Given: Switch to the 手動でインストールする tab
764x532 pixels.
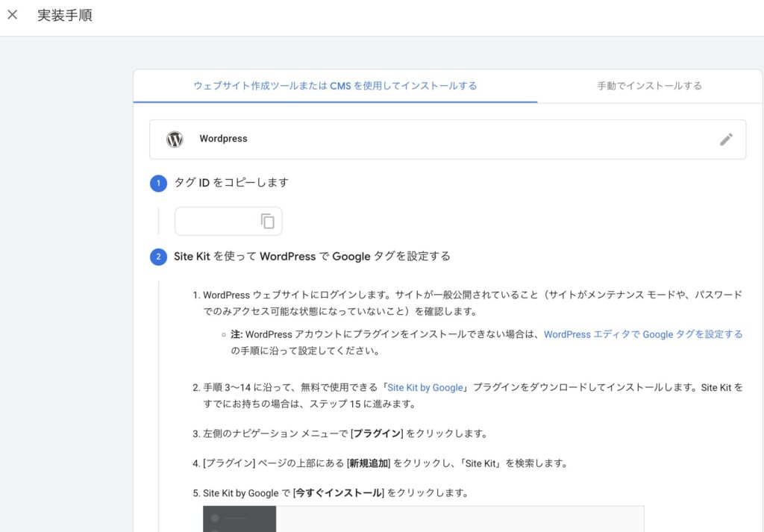Looking at the screenshot, I should (650, 86).
